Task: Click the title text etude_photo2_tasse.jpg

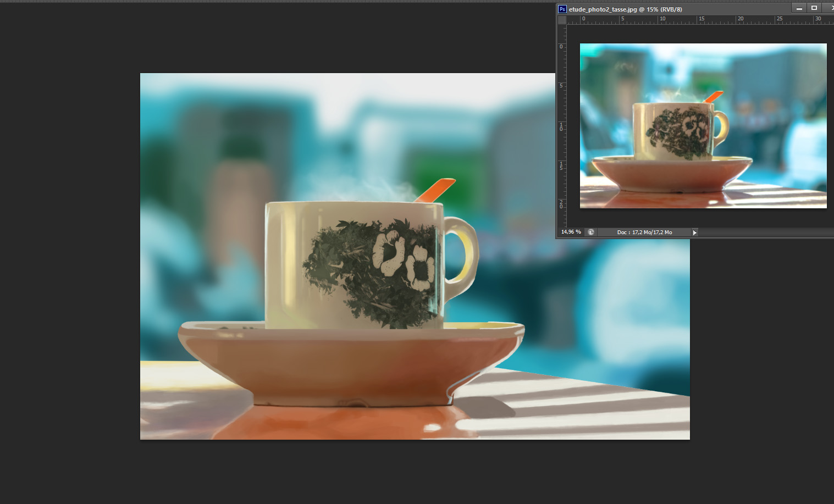Action: (x=599, y=9)
